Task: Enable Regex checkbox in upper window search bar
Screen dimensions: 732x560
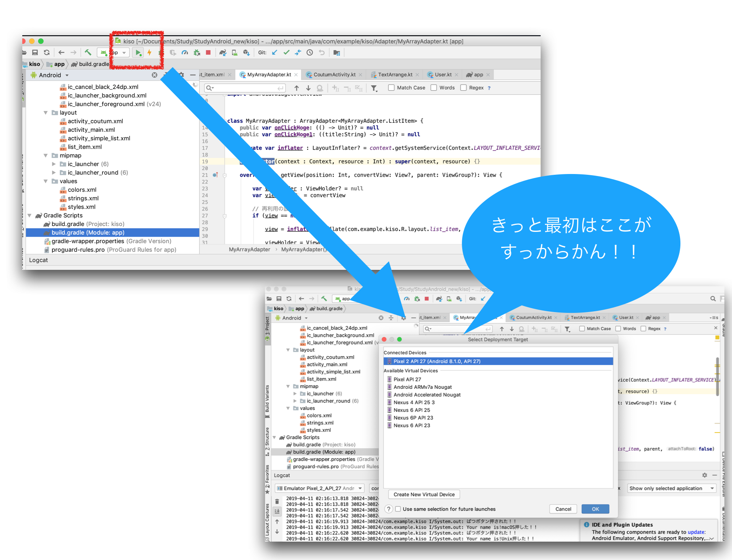Action: 463,88
